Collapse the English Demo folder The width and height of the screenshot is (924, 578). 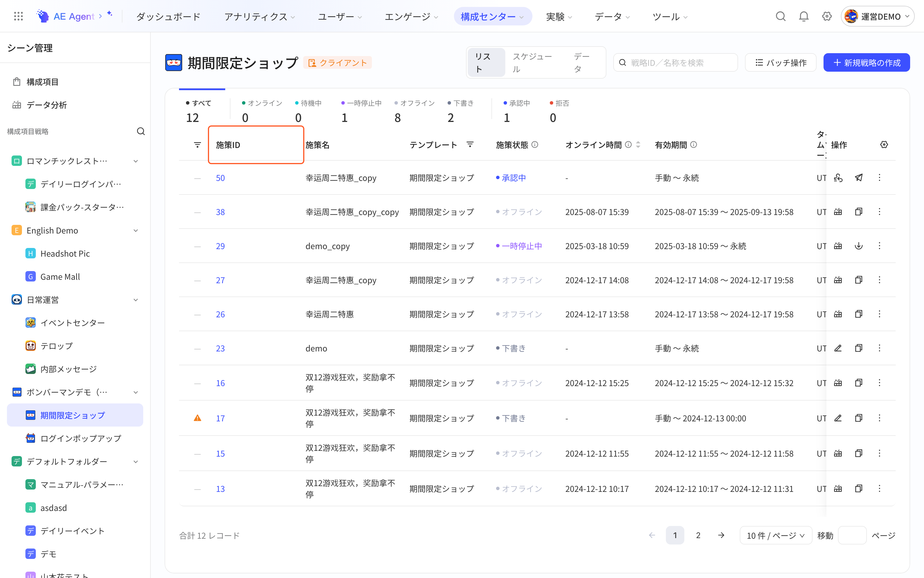pyautogui.click(x=135, y=230)
